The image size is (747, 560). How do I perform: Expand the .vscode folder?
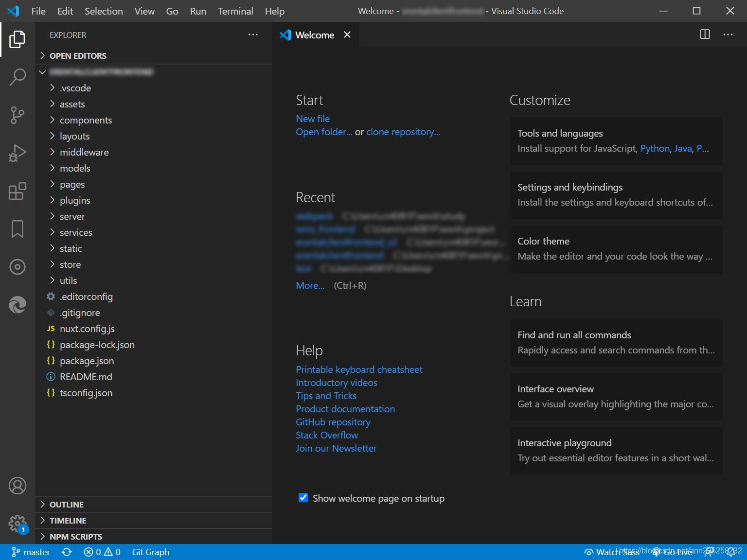point(154,88)
